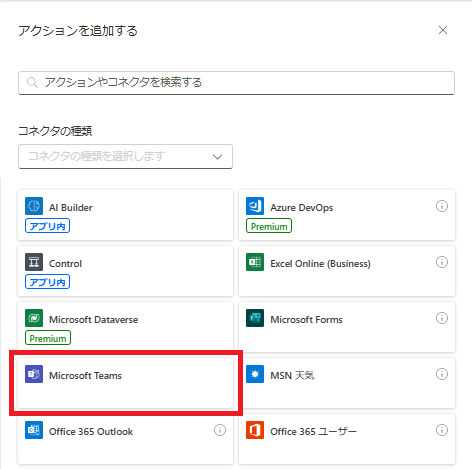Select the Microsoft Dataverse connector name
472x469 pixels.
(x=94, y=320)
